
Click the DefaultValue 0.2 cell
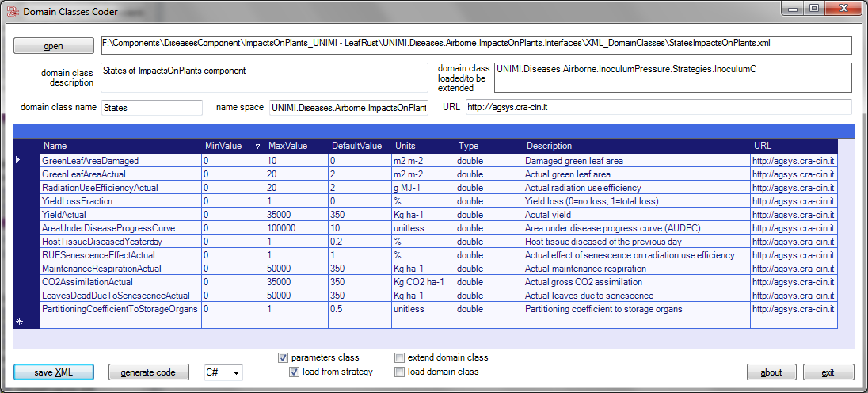click(x=360, y=242)
